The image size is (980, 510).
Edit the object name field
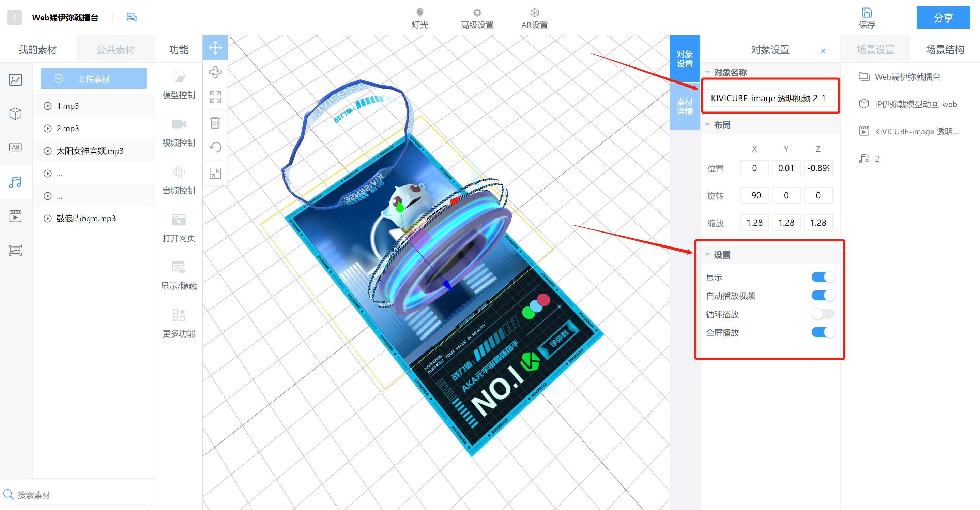770,98
